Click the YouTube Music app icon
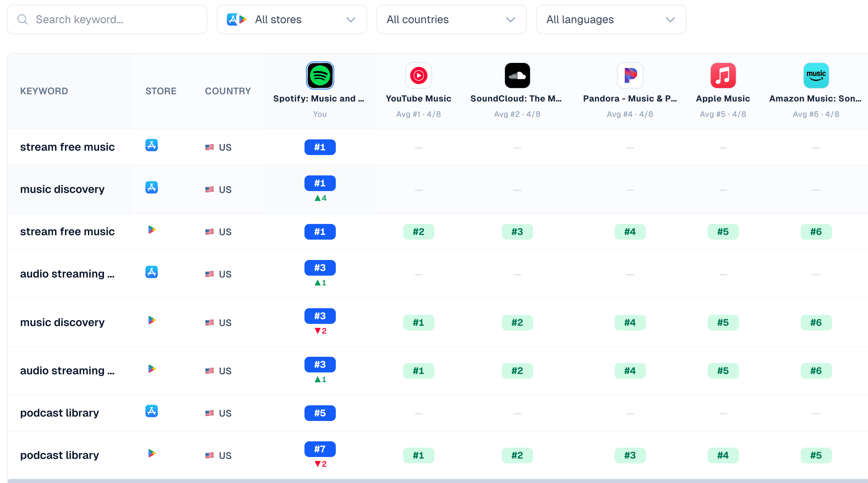868x483 pixels. 418,75
